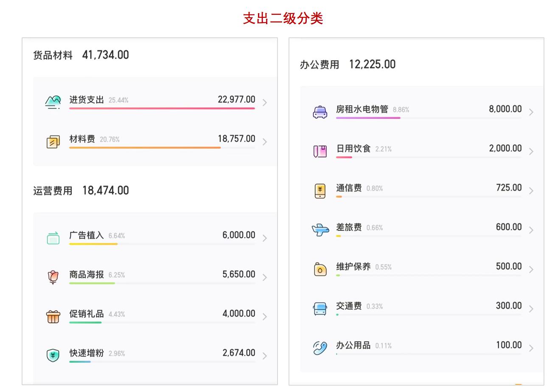Click the 差旅费 airplane icon
Viewport: 555px width, 392px height.
[x=320, y=230]
